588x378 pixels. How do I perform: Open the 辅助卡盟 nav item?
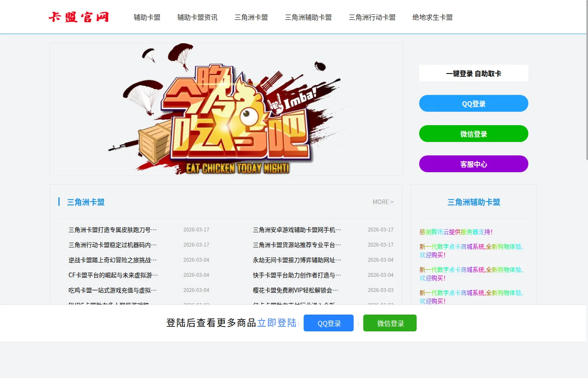(147, 17)
